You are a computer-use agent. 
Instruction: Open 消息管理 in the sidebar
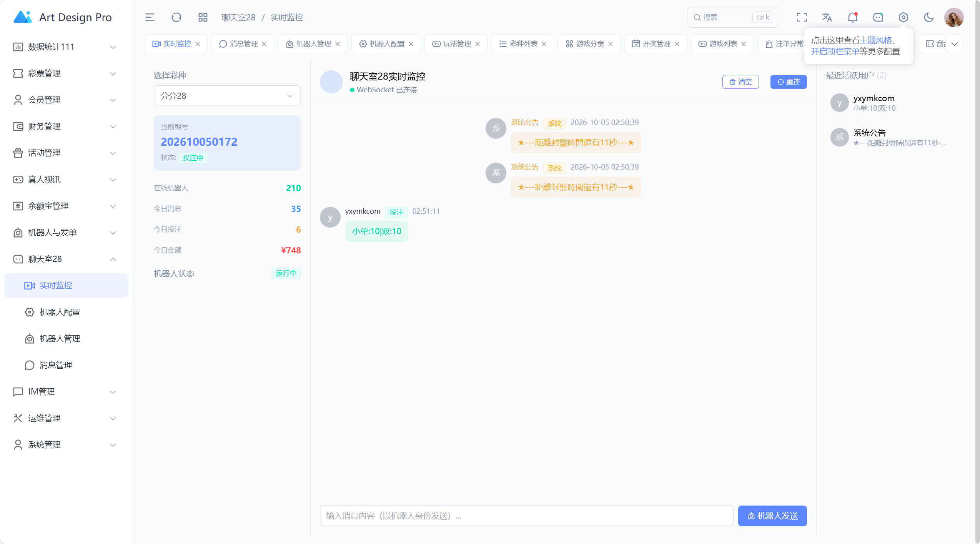click(x=66, y=365)
